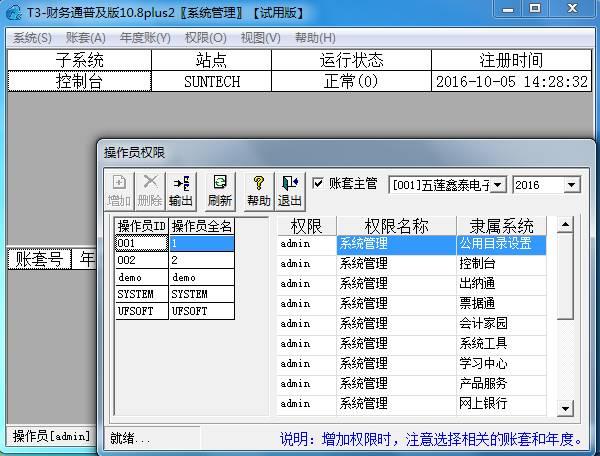
Task: Click the 增加 (Add) toolbar icon
Action: click(x=119, y=191)
